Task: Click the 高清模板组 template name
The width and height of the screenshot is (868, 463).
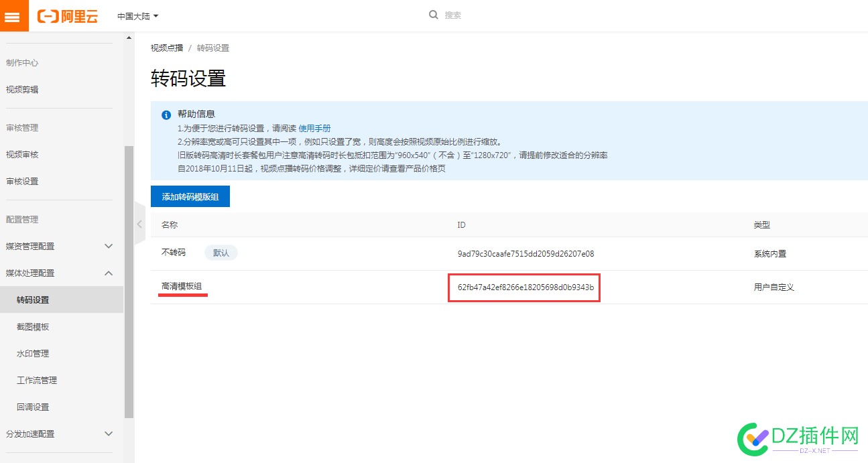Action: click(x=182, y=286)
